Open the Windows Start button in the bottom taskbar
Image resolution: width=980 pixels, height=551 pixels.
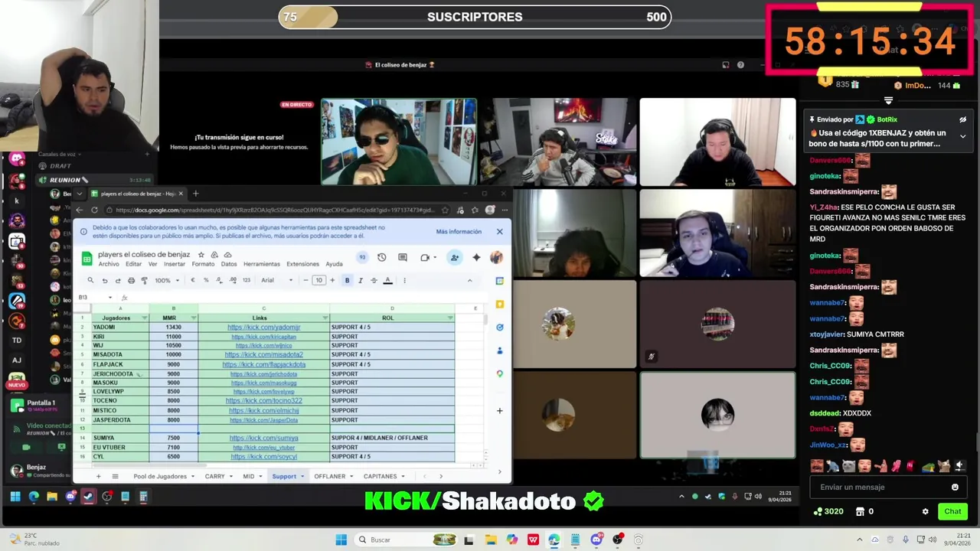tap(341, 540)
